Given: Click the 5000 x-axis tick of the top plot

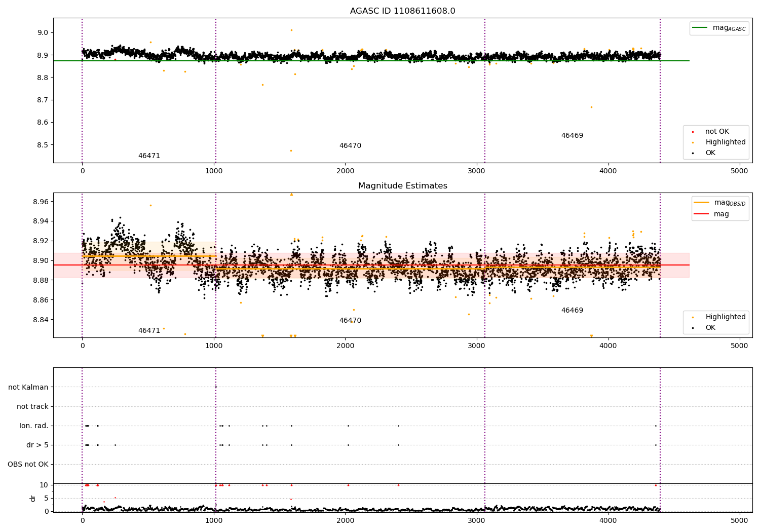Looking at the screenshot, I should pos(739,171).
